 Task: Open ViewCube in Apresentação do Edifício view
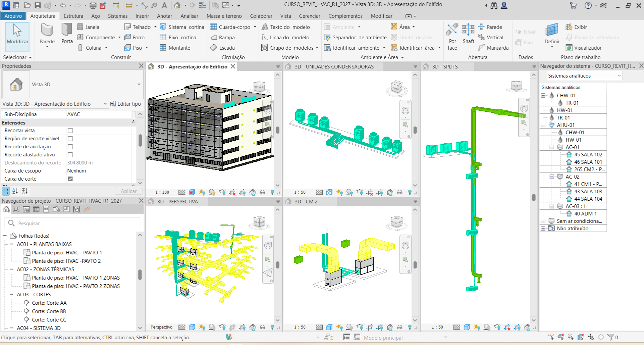(259, 87)
